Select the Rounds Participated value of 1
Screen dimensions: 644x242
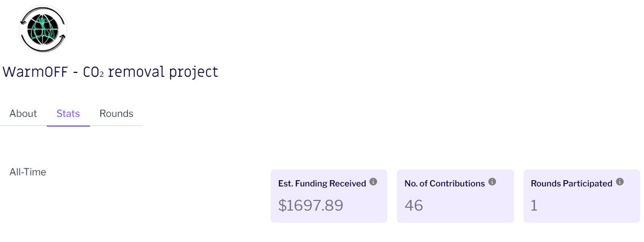coord(534,205)
